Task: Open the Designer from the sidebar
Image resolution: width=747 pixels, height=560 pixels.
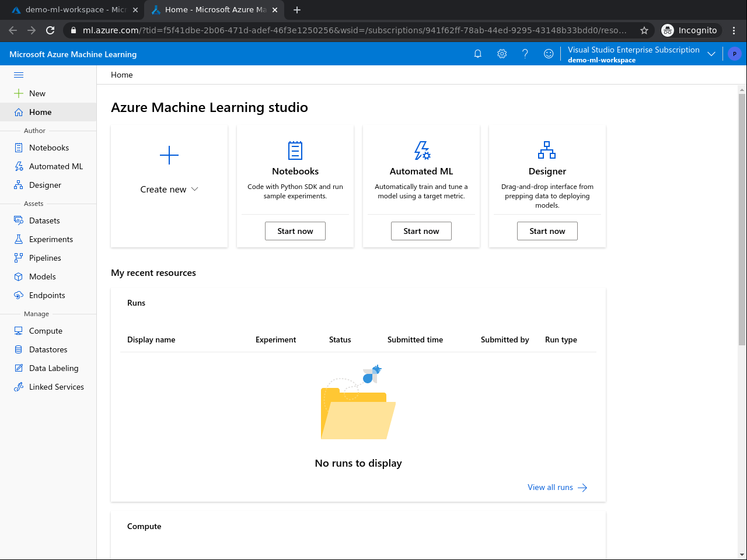Action: tap(45, 184)
